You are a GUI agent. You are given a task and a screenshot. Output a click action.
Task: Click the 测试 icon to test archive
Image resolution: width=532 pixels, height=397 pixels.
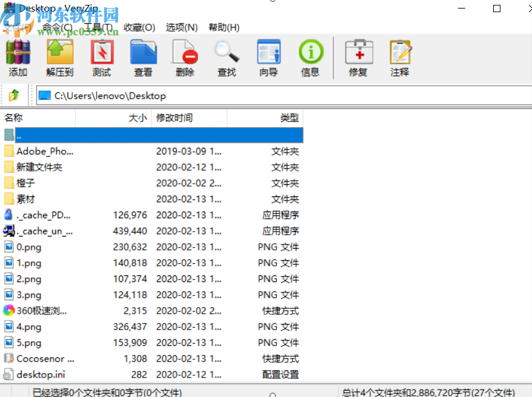[x=101, y=55]
